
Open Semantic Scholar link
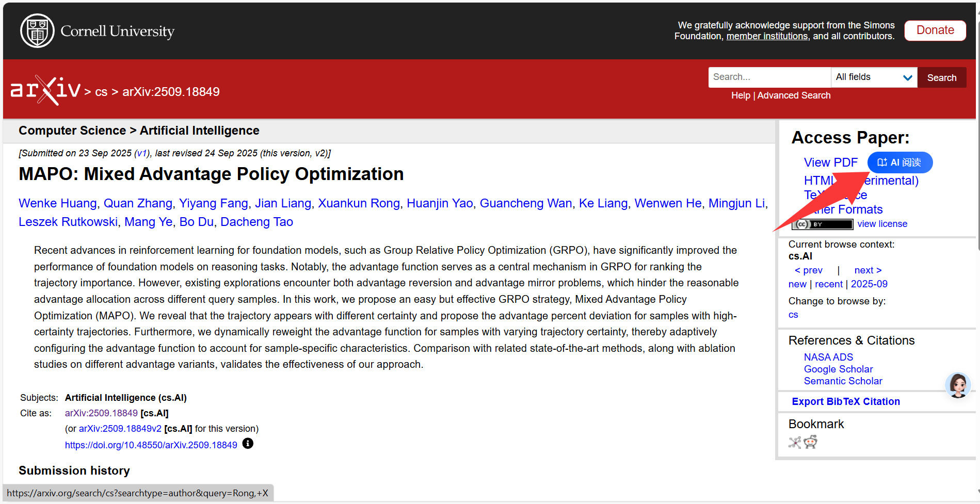(843, 381)
